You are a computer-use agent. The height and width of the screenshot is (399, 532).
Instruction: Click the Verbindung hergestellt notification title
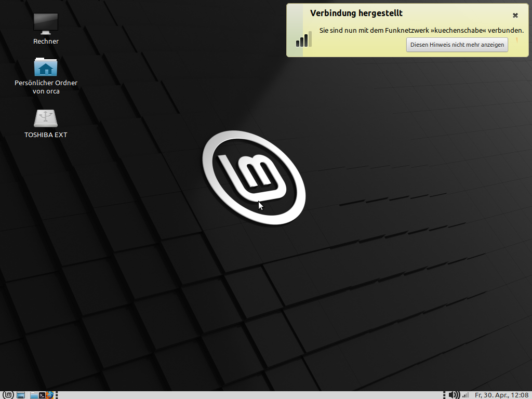356,13
